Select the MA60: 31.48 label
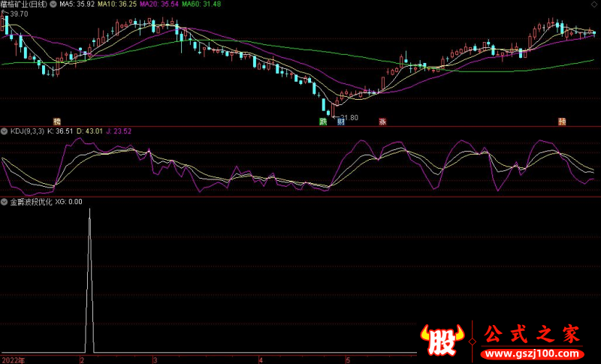This screenshot has width=601, height=364. coord(201,5)
